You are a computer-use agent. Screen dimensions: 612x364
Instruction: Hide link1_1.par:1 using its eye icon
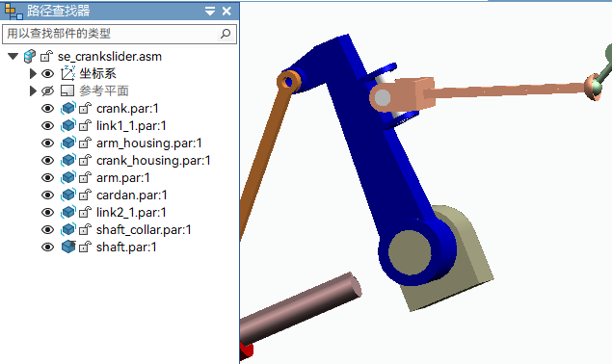coord(47,125)
